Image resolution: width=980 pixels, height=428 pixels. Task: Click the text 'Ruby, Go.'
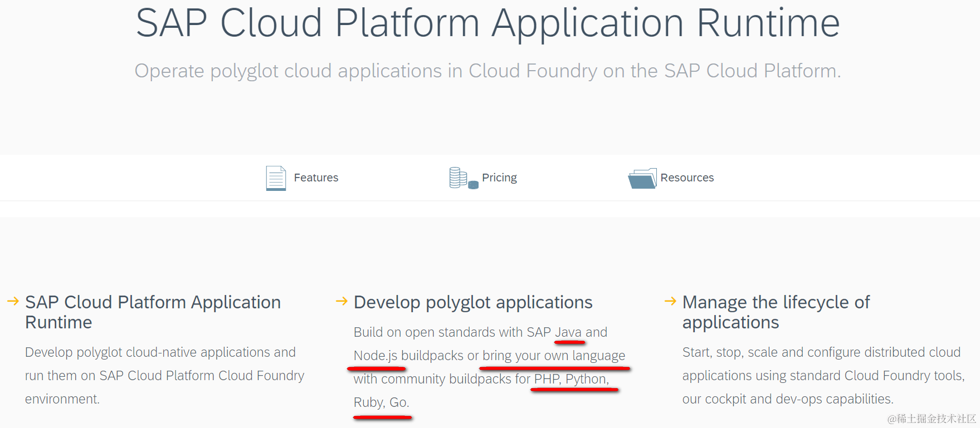pos(382,402)
